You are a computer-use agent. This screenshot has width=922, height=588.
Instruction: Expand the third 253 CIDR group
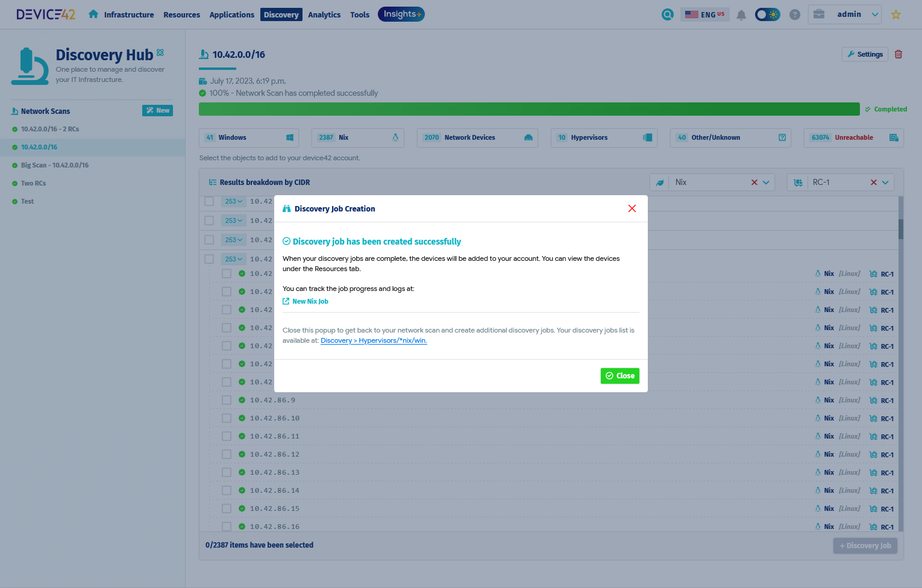(233, 240)
